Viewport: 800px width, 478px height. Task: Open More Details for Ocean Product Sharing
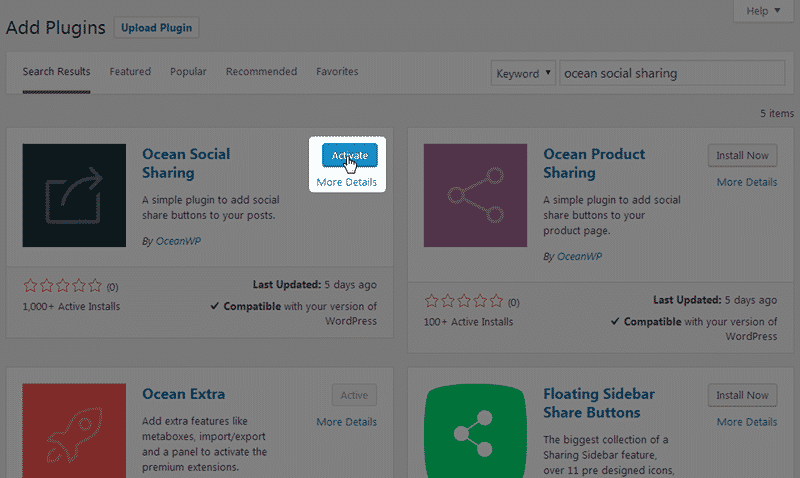click(x=747, y=182)
